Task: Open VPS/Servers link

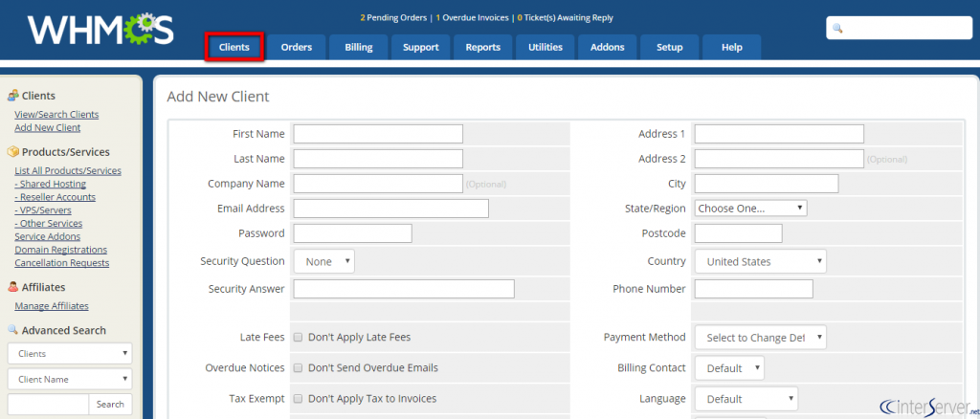Action: (x=43, y=210)
